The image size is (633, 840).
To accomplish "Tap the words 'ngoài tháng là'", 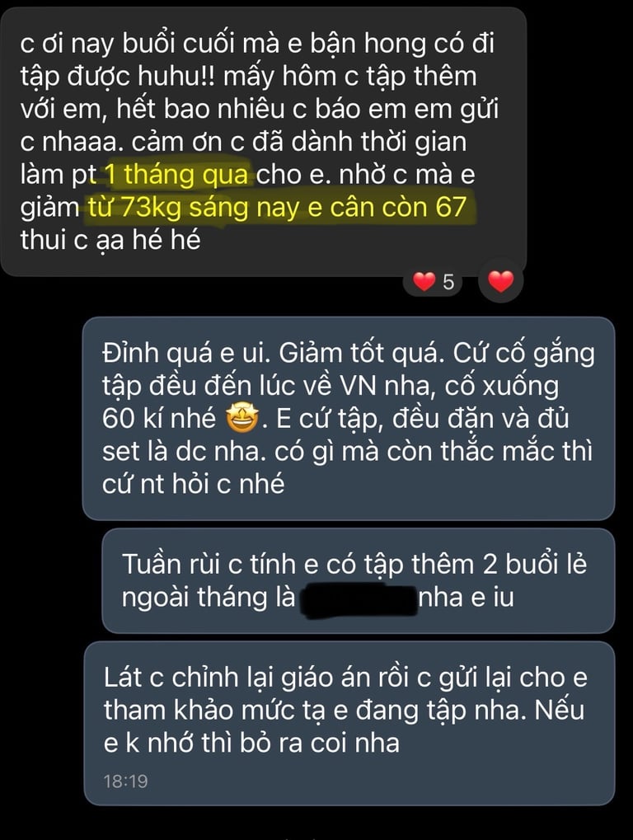I will point(209,597).
